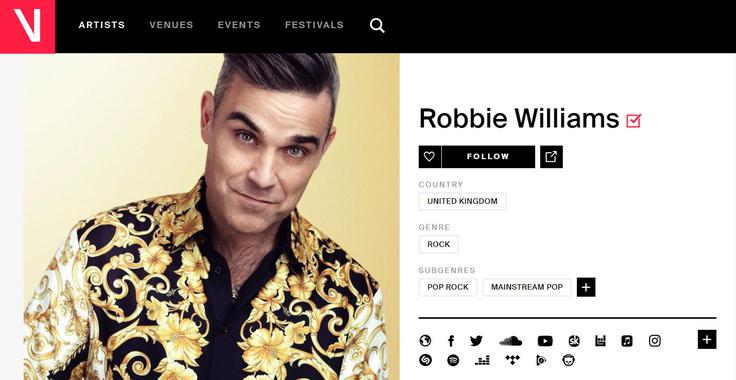Open the Instagram profile icon
The image size is (736, 380).
pyautogui.click(x=655, y=341)
